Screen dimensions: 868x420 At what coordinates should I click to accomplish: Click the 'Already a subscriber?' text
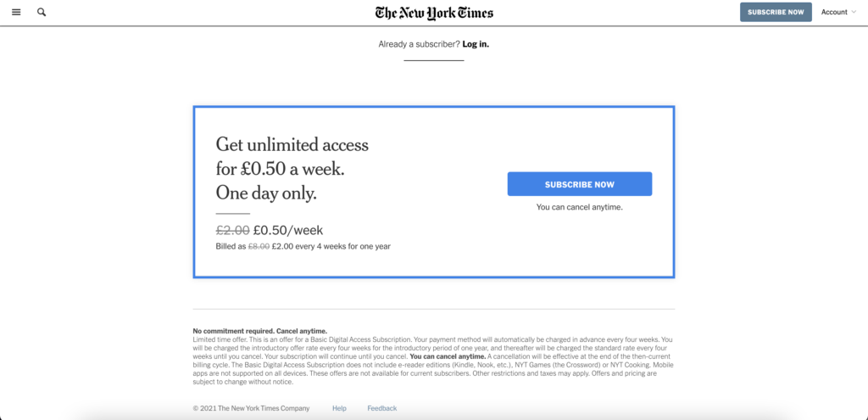(x=419, y=44)
